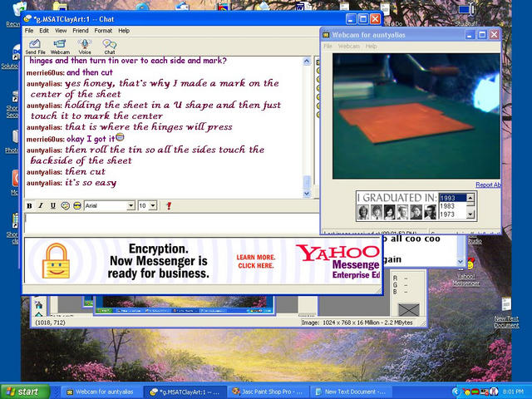
Task: Click the chat log scrollbar down arrow
Action: click(307, 194)
